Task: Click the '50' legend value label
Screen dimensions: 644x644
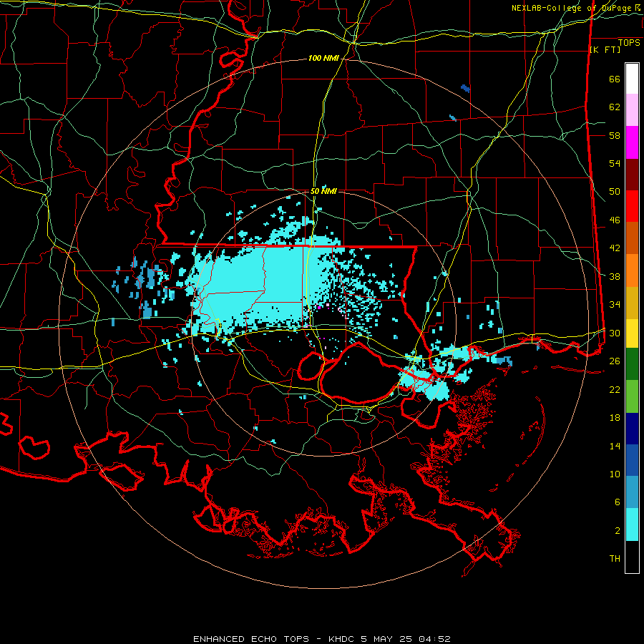Action: point(615,192)
